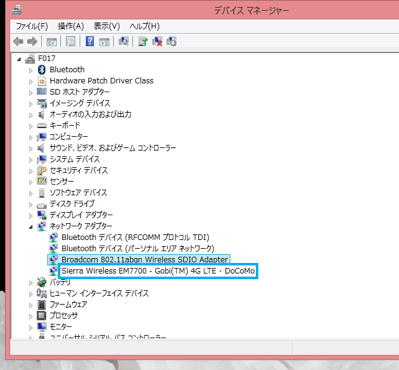Open the 操作(A) menu
399x370 pixels.
[71, 26]
